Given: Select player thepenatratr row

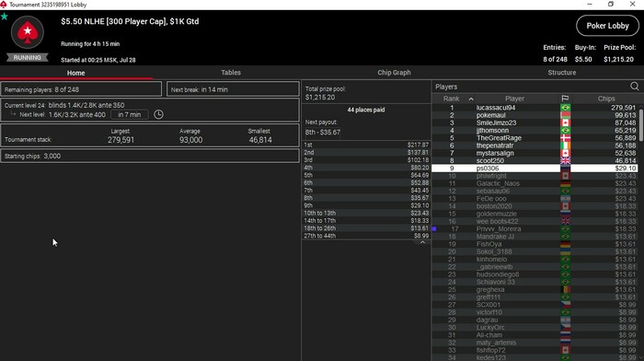Looking at the screenshot, I should [535, 146].
